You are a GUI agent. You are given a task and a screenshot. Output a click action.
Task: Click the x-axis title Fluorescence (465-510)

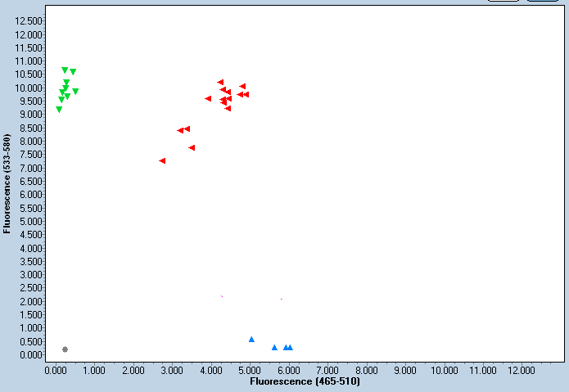click(305, 381)
